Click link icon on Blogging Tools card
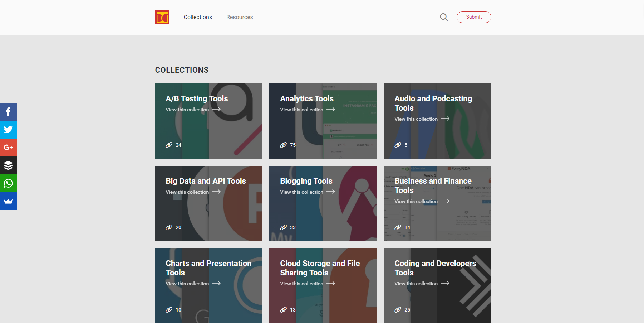Viewport: 644px width, 323px height. 284,227
